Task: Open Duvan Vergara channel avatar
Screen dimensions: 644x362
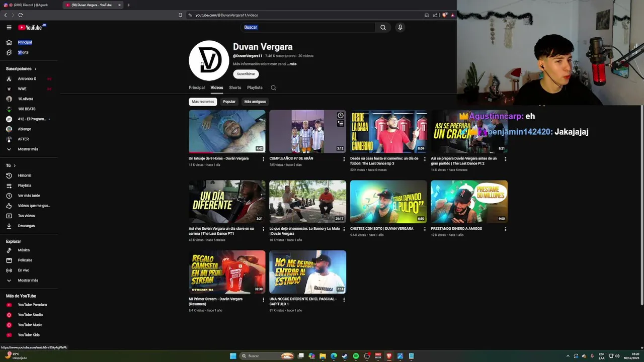Action: click(x=209, y=60)
